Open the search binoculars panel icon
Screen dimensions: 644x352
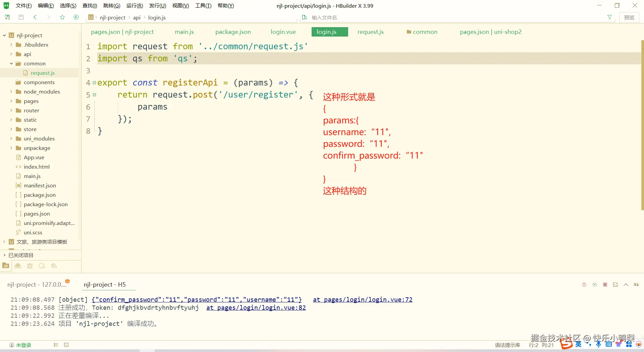coord(18,266)
